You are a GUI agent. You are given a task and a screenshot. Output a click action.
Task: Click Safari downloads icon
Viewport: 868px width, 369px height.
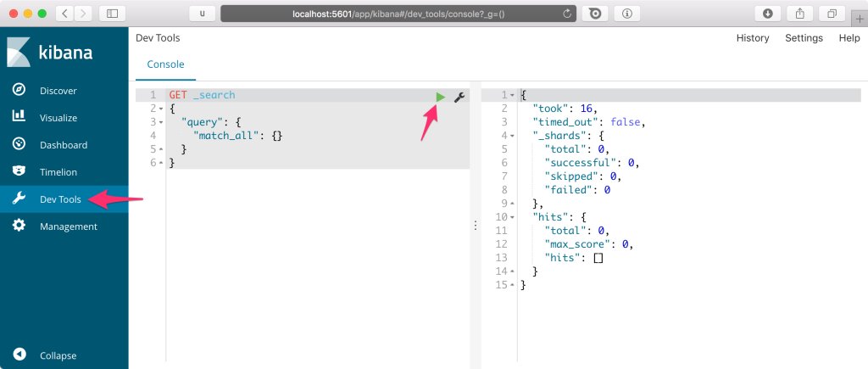click(767, 14)
